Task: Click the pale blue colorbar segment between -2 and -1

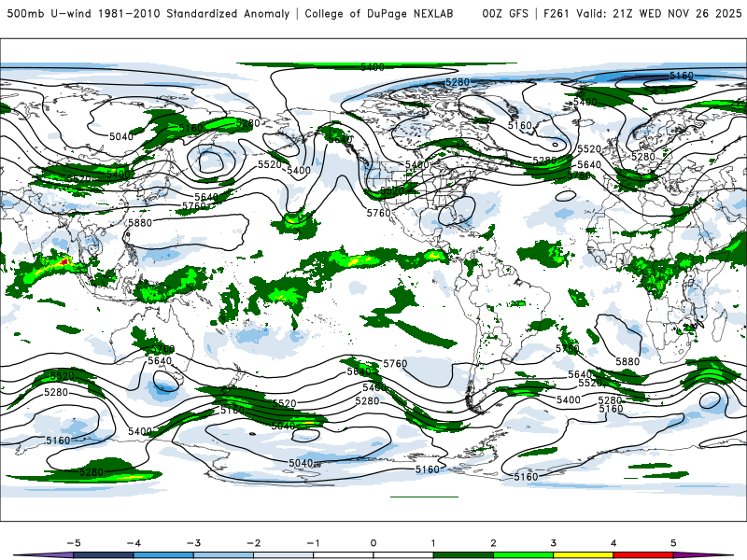Action: click(284, 555)
